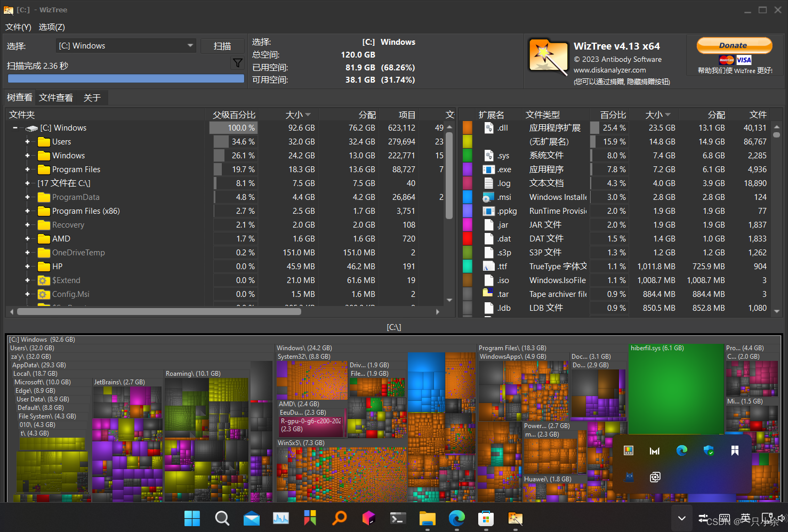The height and width of the screenshot is (532, 788).
Task: Sort extensions by 百分比 column header
Action: point(613,115)
